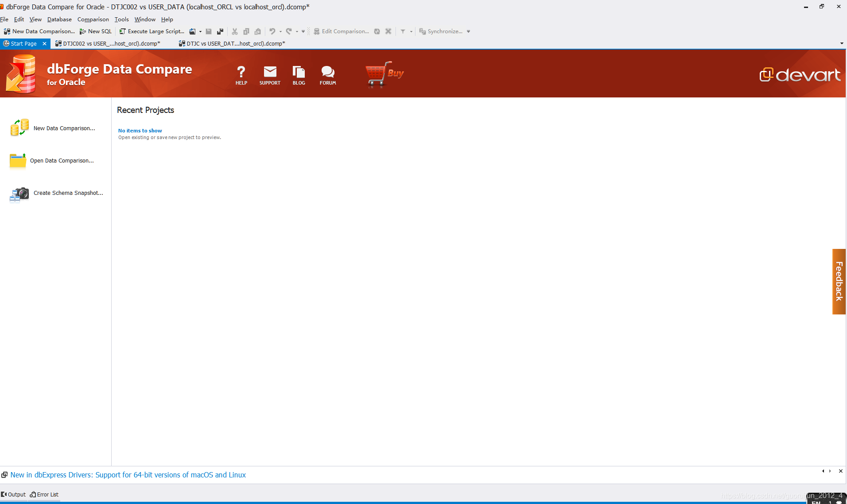Open the Undo history dropdown arrow
This screenshot has height=504, width=847.
(x=280, y=31)
